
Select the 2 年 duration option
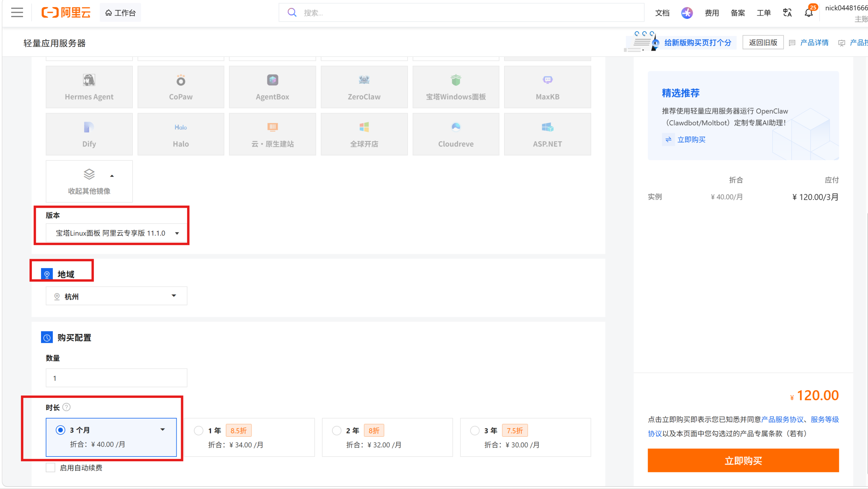point(387,437)
